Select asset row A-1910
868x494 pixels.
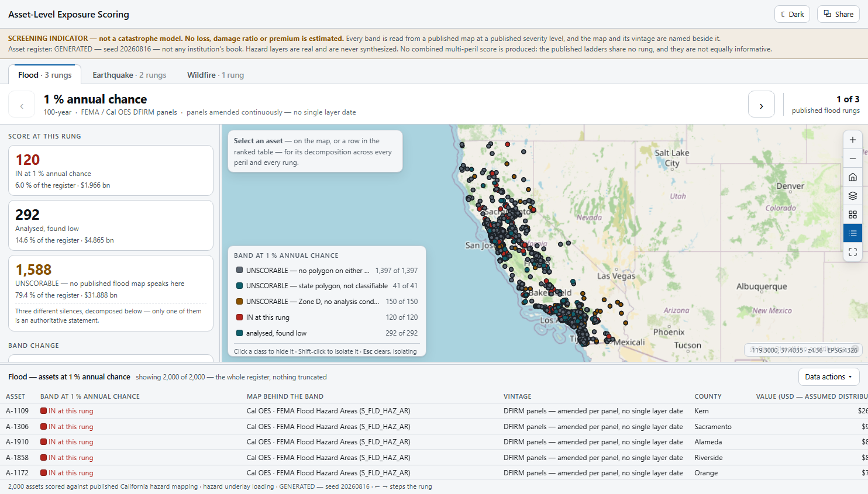(434, 442)
